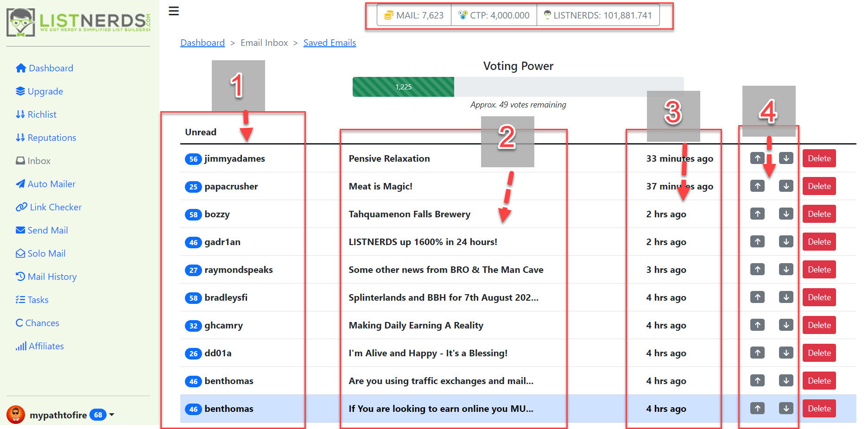Go to Chances in the sidebar
The image size is (868, 429).
38,323
